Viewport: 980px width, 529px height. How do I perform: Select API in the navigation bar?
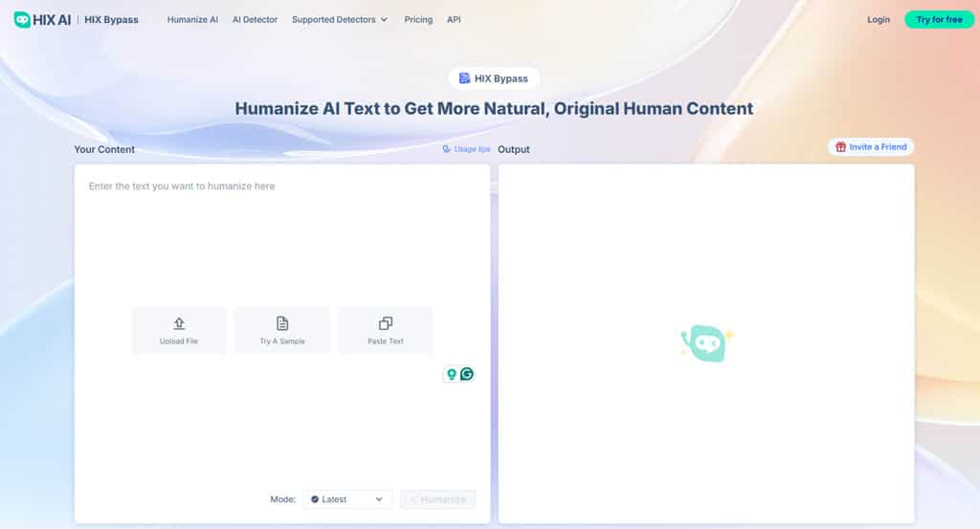tap(454, 19)
